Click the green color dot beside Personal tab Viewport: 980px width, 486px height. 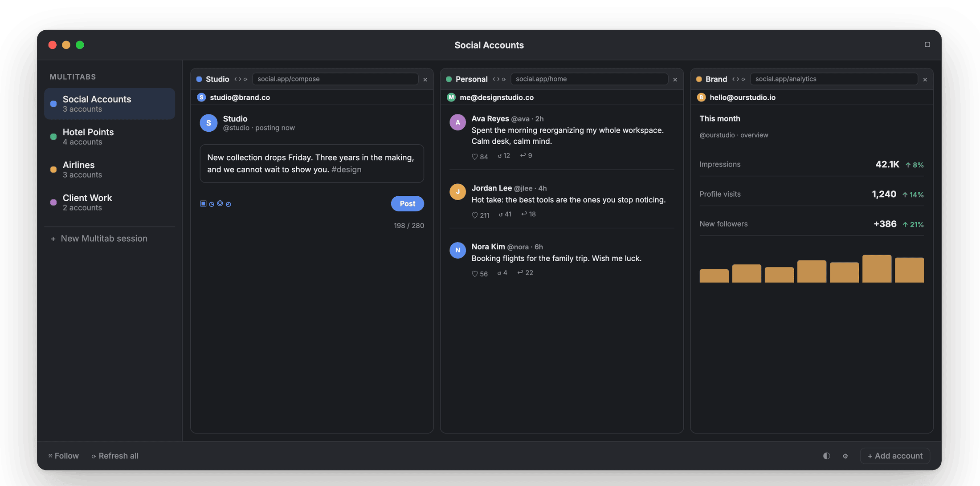449,79
